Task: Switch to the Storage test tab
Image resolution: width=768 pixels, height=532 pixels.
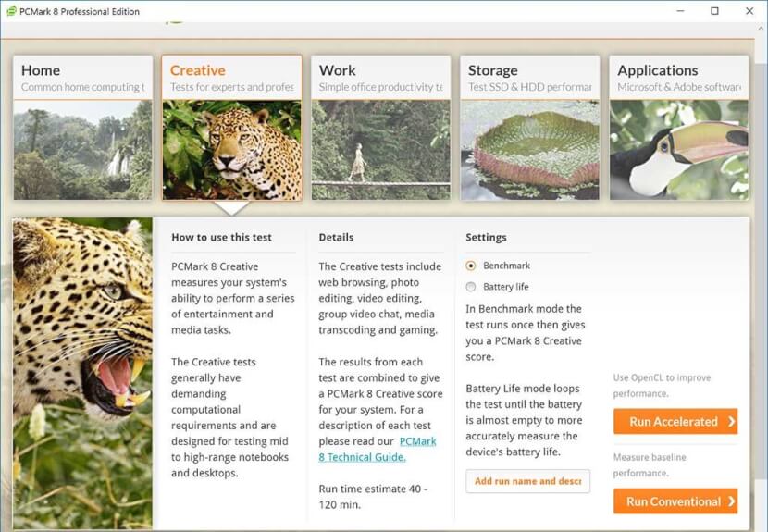Action: tap(530, 78)
